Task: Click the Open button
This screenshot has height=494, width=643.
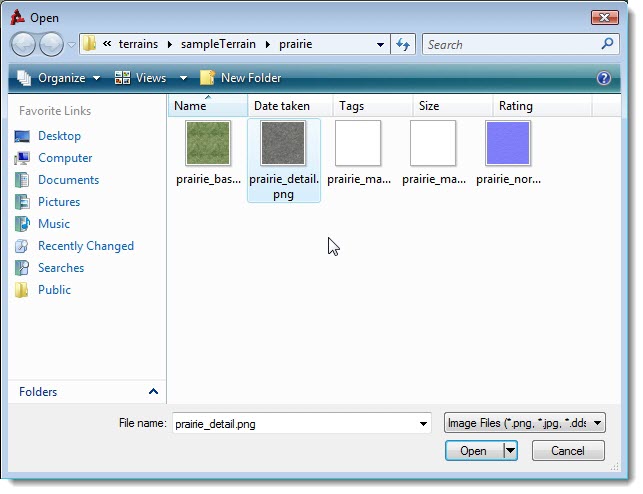Action: point(474,451)
